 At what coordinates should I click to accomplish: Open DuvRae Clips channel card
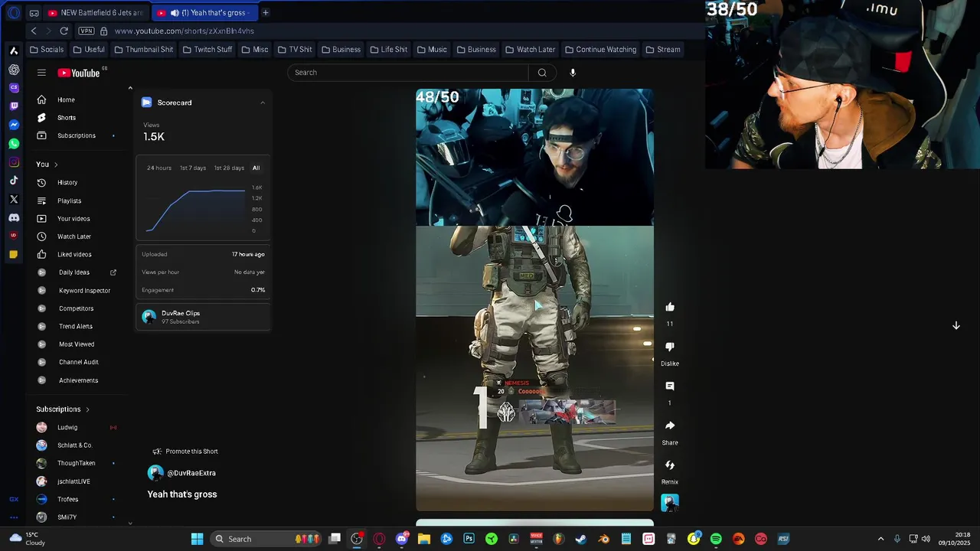click(x=203, y=317)
